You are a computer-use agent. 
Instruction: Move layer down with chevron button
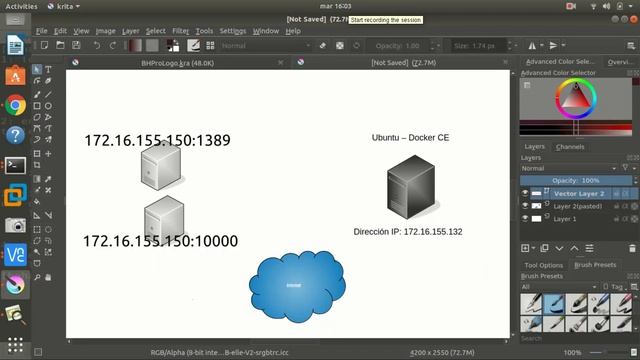tap(559, 248)
